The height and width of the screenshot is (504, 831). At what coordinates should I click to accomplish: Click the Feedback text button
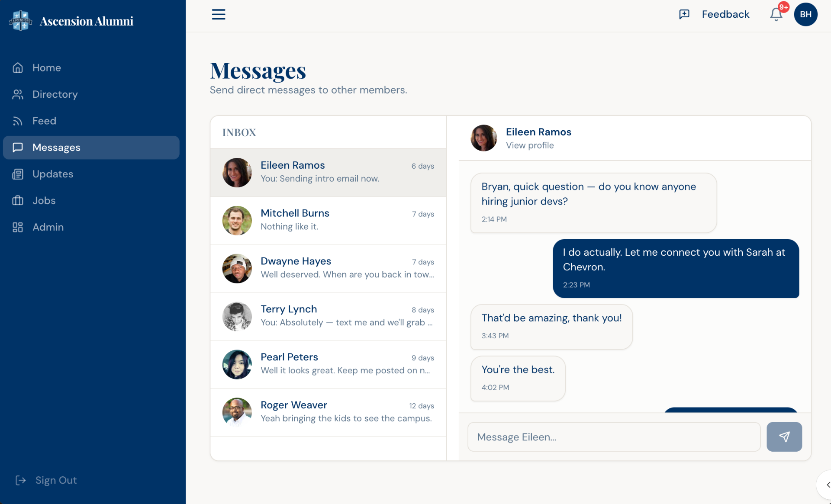click(725, 14)
